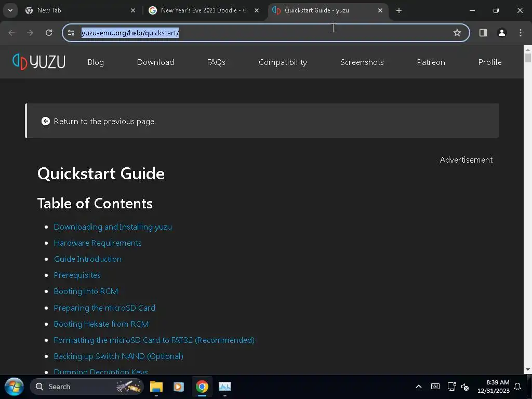This screenshot has height=399, width=532.
Task: Show hidden system tray icons chevron
Action: click(x=419, y=387)
